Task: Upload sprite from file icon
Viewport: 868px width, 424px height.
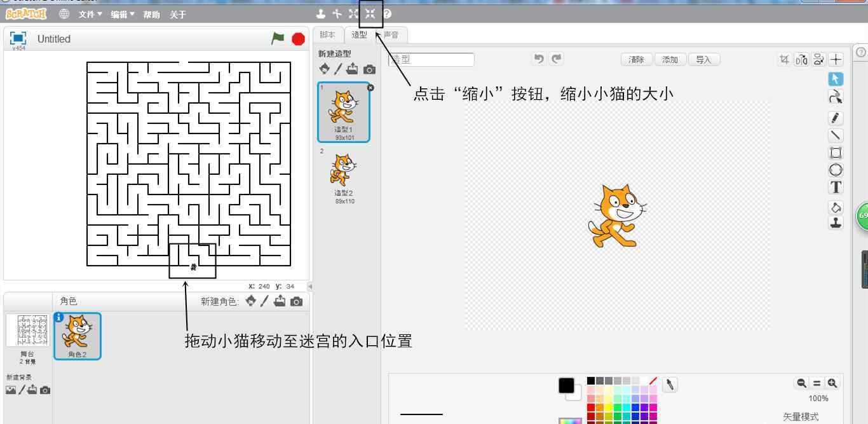Action: pos(280,301)
